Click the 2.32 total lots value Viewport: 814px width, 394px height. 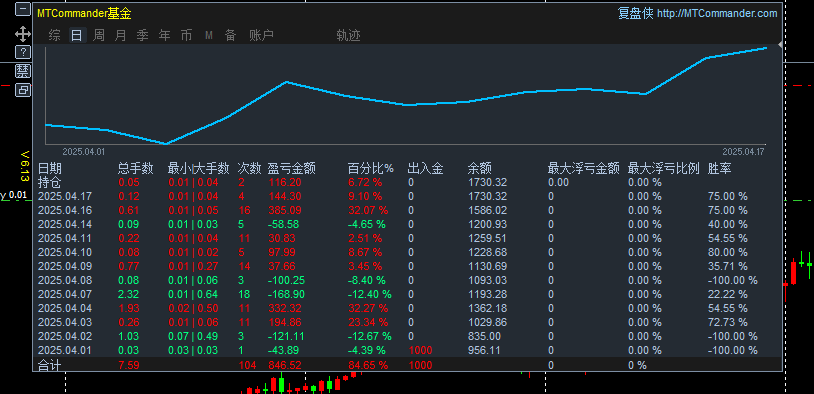(129, 294)
